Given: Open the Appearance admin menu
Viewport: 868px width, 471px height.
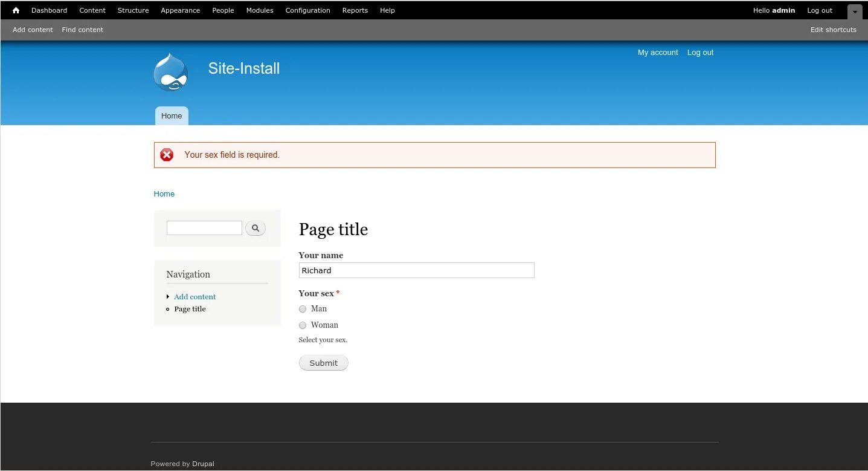Looking at the screenshot, I should click(x=181, y=10).
